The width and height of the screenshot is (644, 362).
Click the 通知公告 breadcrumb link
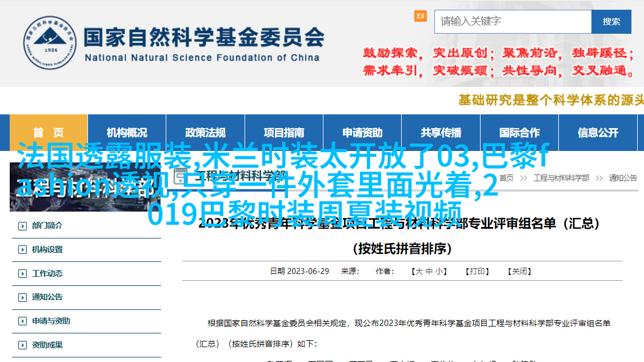point(623,178)
